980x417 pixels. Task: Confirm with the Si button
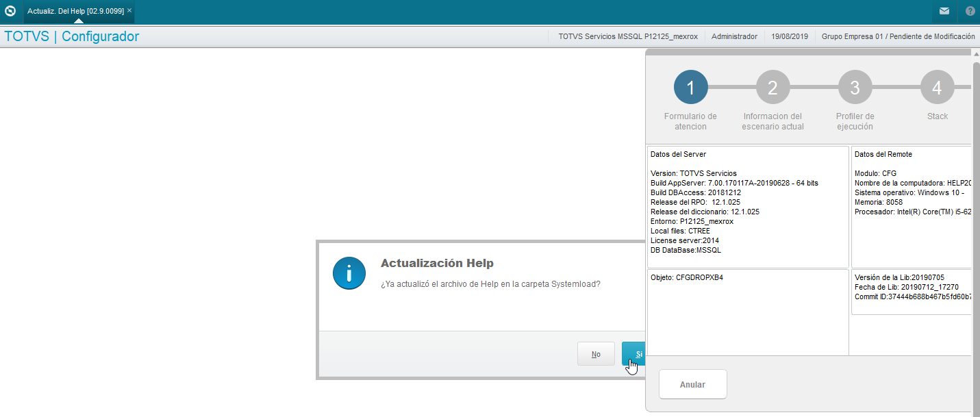tap(633, 354)
